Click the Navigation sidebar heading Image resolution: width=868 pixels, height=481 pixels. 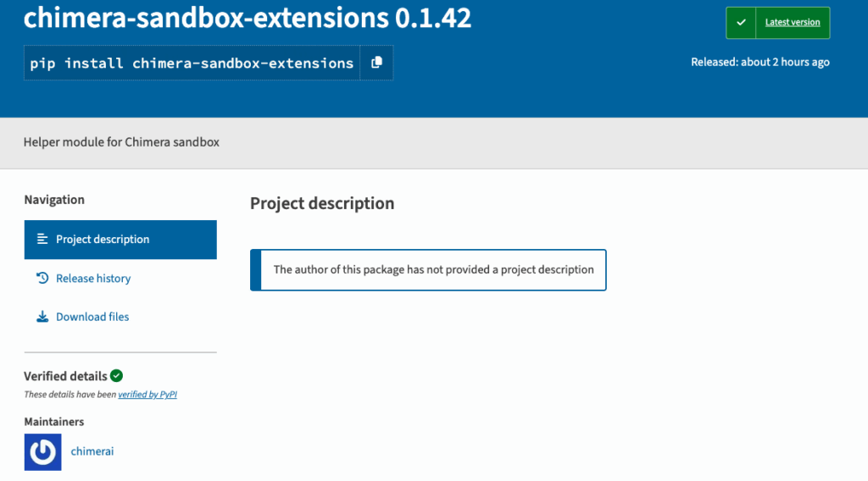click(x=54, y=200)
